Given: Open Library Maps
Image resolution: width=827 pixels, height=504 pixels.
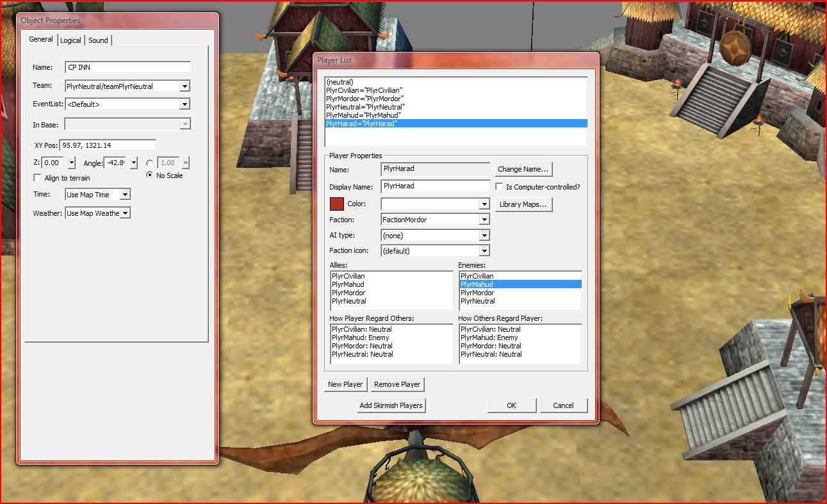Looking at the screenshot, I should pyautogui.click(x=523, y=205).
